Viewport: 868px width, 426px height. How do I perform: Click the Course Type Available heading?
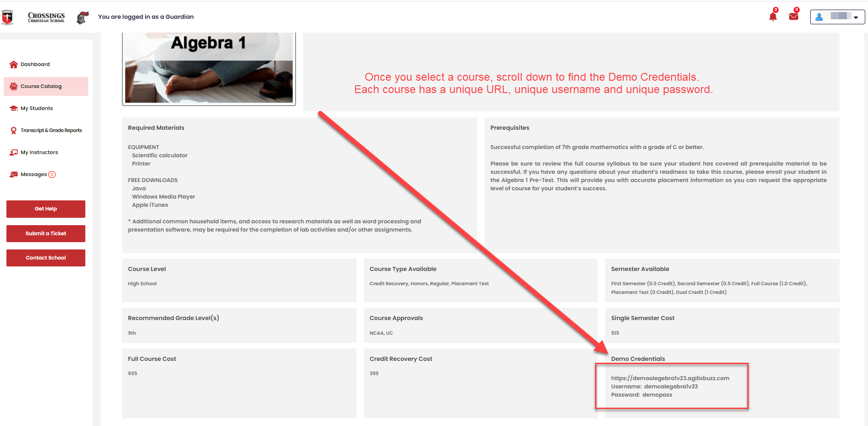point(403,269)
